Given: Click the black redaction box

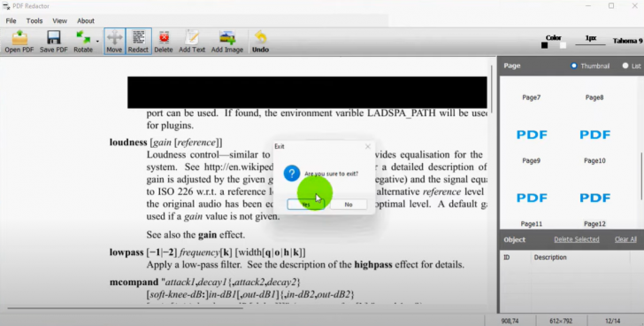Looking at the screenshot, I should click(x=307, y=92).
